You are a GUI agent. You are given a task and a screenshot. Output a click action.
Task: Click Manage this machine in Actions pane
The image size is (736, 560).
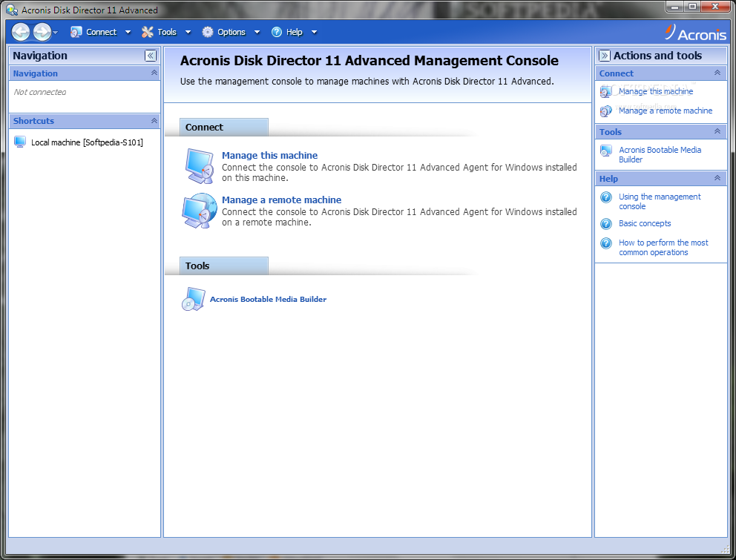pyautogui.click(x=655, y=91)
